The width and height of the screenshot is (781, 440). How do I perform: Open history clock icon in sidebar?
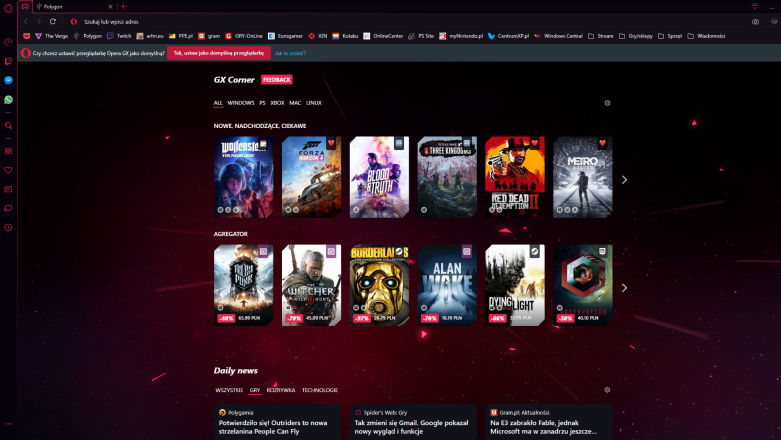8,228
